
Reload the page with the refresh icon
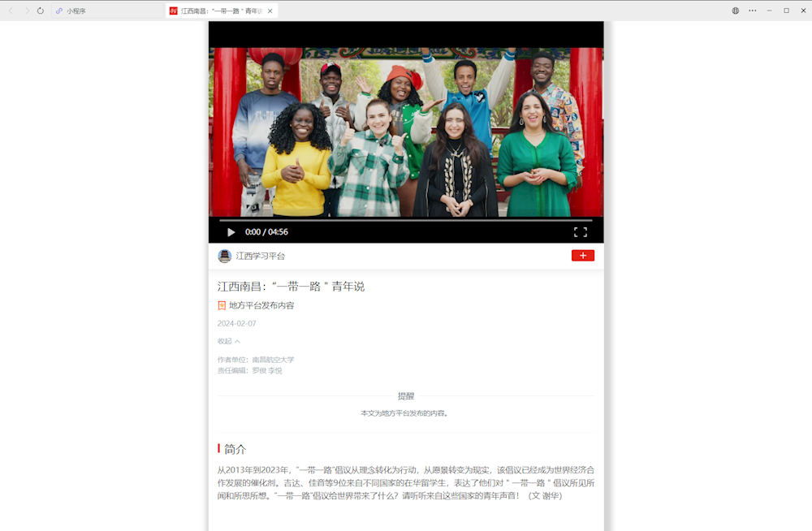(x=41, y=11)
